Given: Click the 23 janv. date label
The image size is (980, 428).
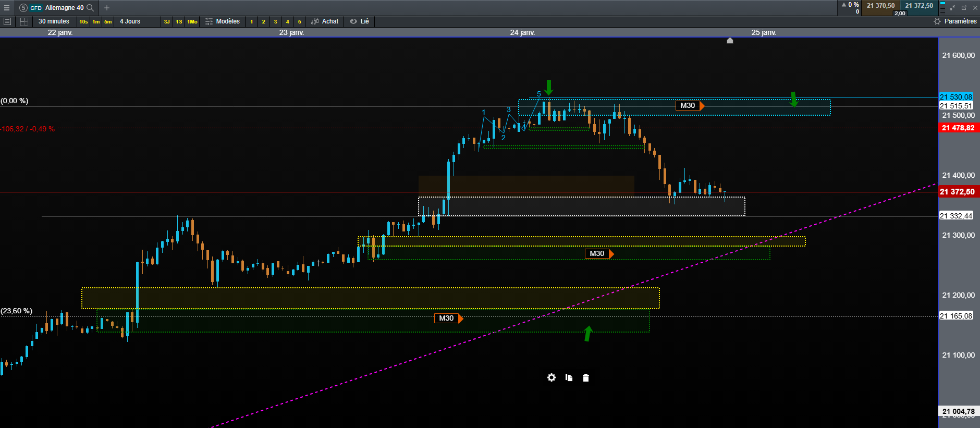Looking at the screenshot, I should pos(291,32).
